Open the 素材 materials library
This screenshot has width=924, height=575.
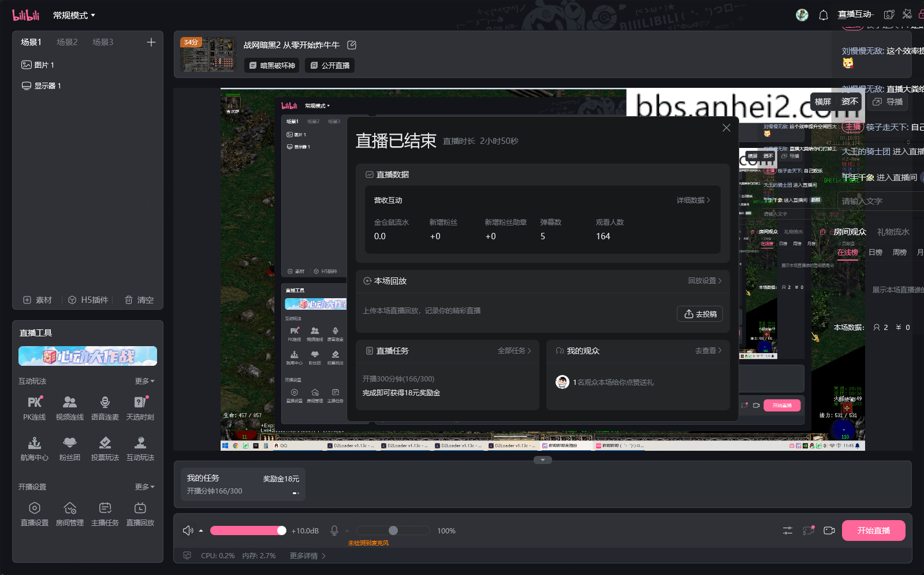point(38,300)
